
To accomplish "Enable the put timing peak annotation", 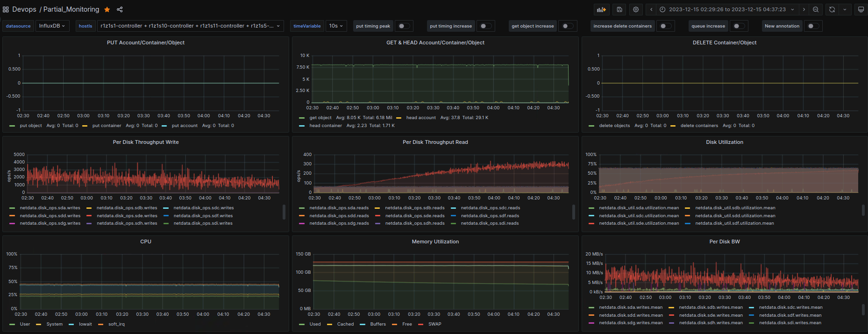I will point(404,26).
